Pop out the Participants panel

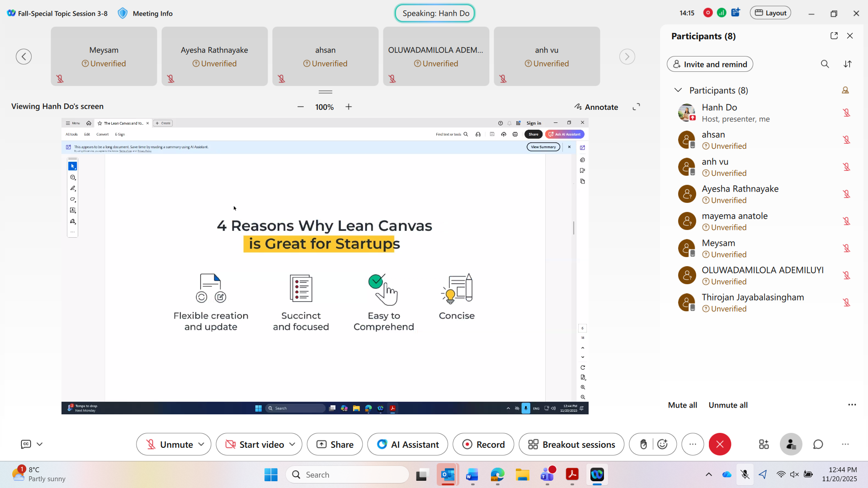(x=834, y=36)
